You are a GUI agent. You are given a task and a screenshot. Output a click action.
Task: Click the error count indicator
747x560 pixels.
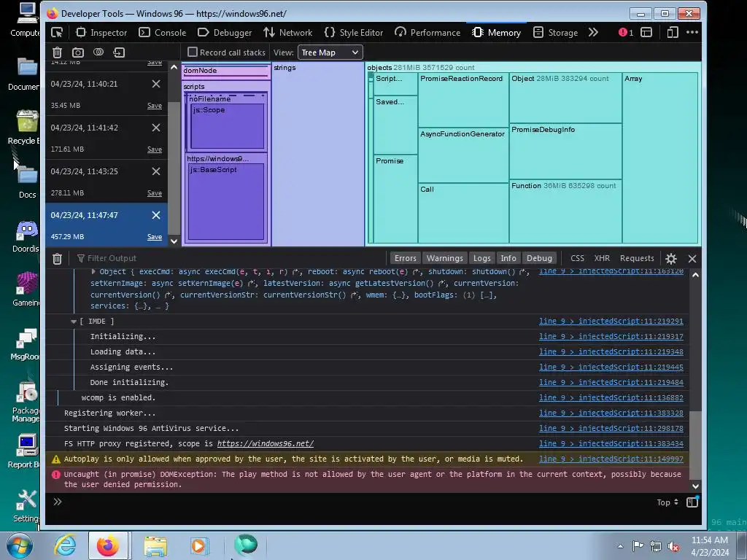(625, 32)
